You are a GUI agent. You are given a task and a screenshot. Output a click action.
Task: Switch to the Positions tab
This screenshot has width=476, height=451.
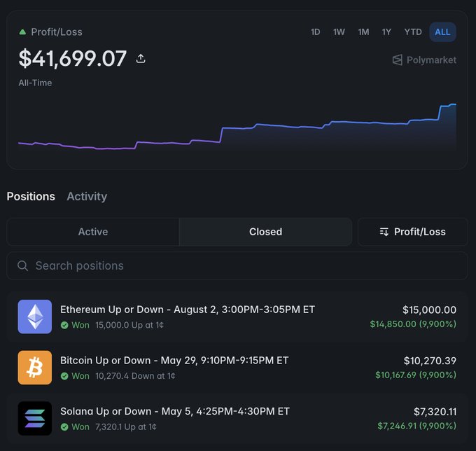point(31,197)
